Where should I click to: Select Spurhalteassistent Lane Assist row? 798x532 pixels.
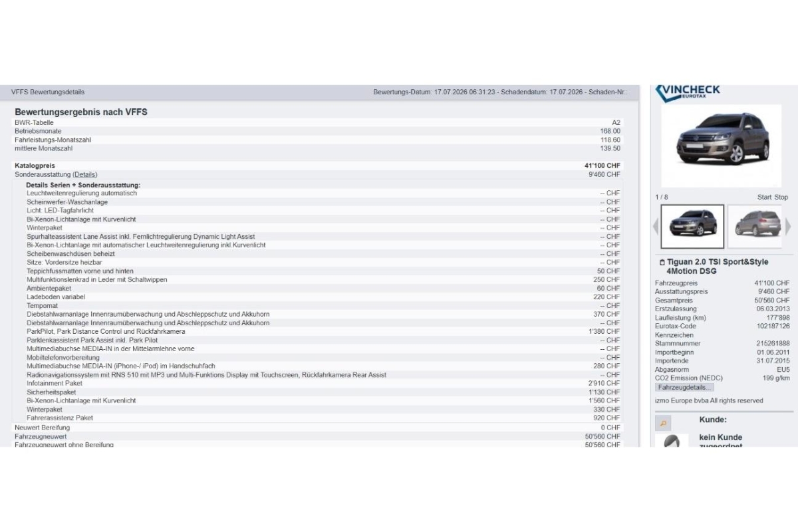point(323,236)
